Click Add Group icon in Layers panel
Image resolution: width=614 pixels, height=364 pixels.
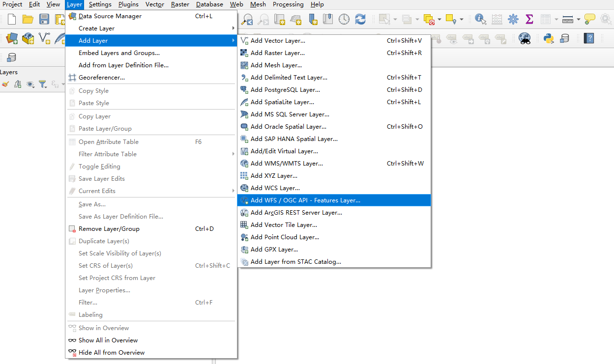click(x=18, y=84)
